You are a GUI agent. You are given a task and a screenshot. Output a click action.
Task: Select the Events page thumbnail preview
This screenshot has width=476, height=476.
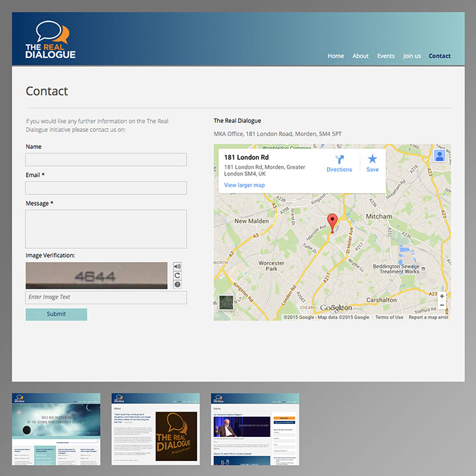coord(255,429)
